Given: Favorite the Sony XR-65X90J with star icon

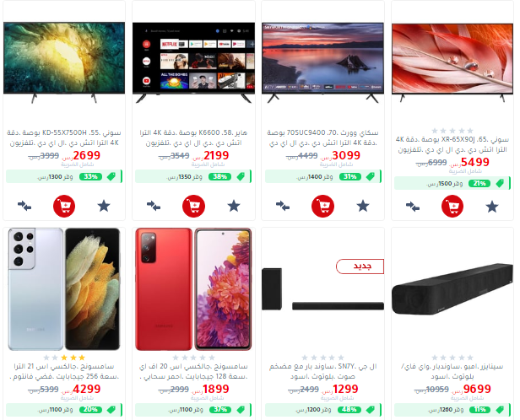Looking at the screenshot, I should (x=492, y=207).
